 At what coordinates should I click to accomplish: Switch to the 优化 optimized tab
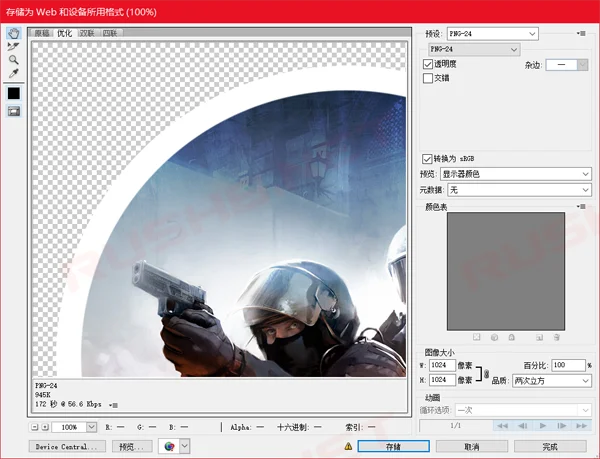pos(64,33)
